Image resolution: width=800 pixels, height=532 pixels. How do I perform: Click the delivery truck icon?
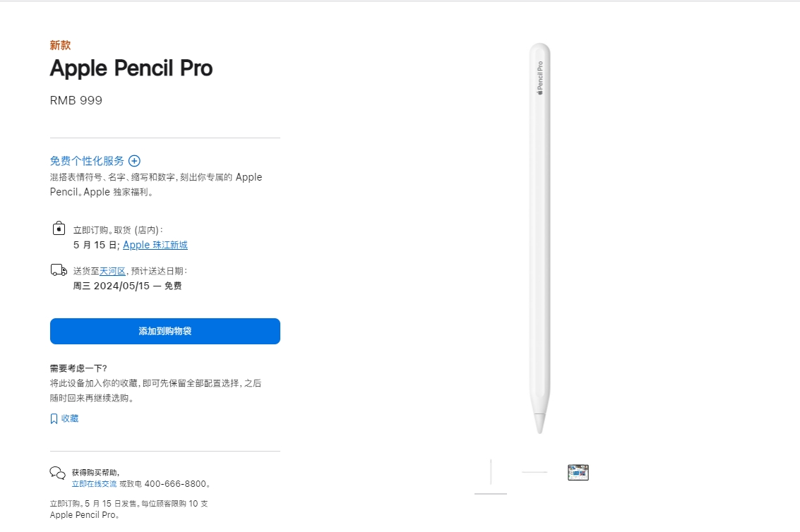(59, 270)
